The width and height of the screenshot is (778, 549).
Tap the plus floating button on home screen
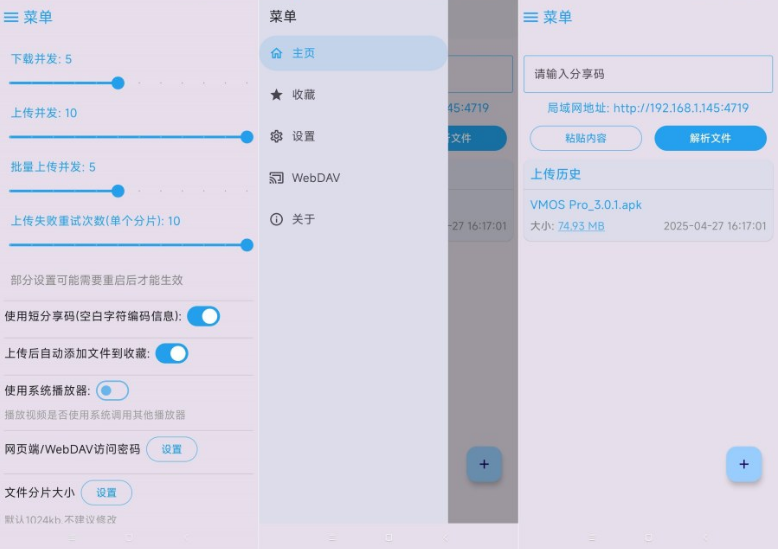pyautogui.click(x=744, y=464)
